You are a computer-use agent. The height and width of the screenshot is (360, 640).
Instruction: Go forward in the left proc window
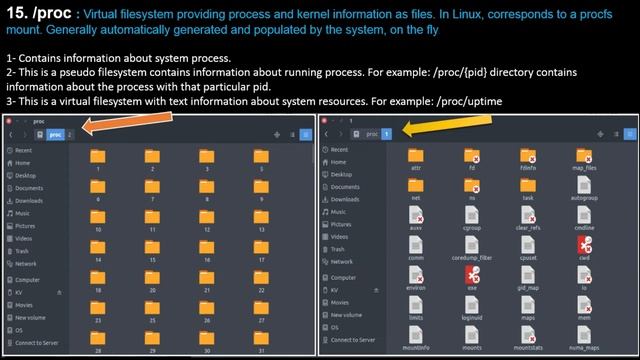pyautogui.click(x=25, y=135)
